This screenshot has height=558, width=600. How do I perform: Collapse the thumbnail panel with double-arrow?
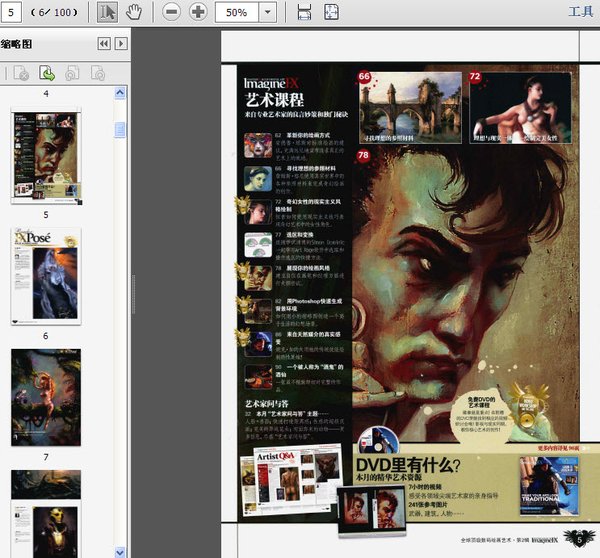coord(104,44)
